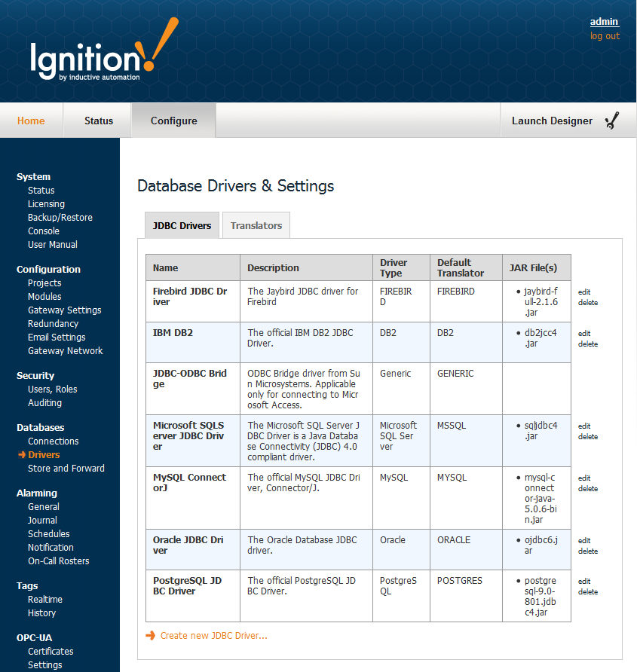Click the log out link
This screenshot has width=637, height=672.
click(x=605, y=36)
